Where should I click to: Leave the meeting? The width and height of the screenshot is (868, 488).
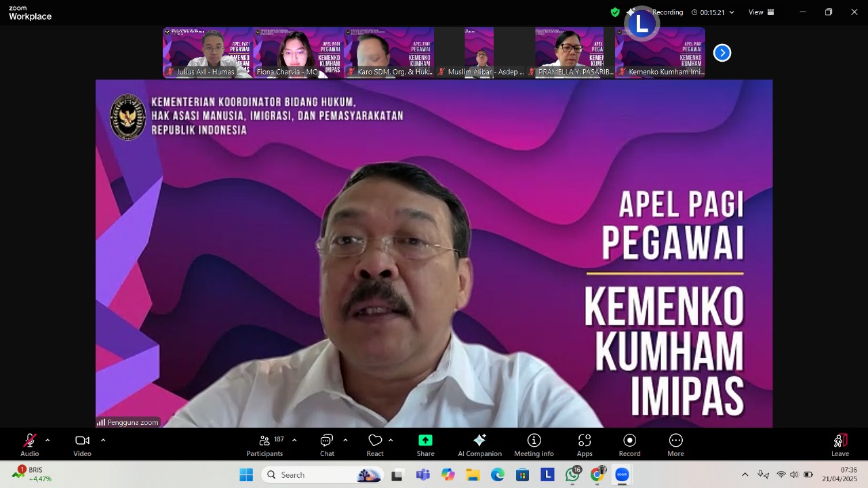(840, 445)
